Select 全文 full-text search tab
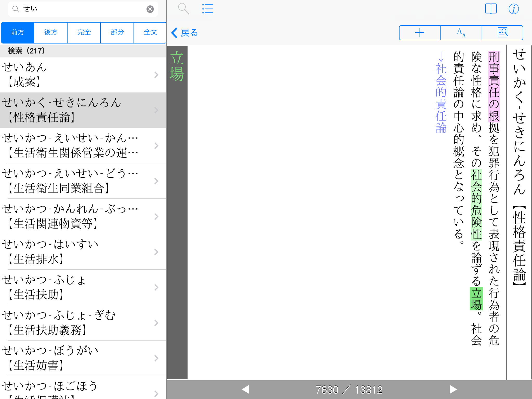This screenshot has height=399, width=532. click(x=150, y=32)
